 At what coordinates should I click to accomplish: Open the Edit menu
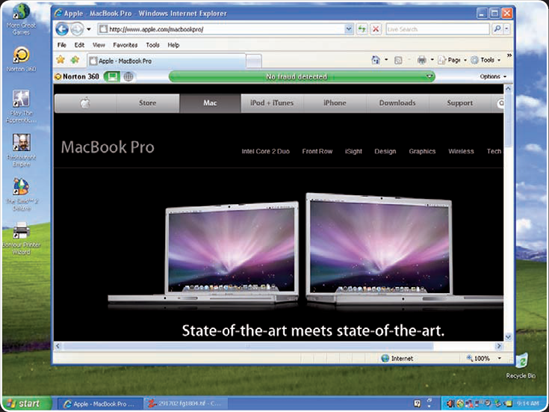pyautogui.click(x=79, y=45)
